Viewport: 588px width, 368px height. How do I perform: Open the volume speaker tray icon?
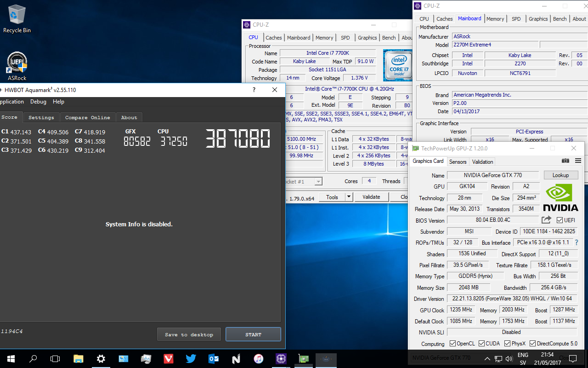[x=509, y=359]
